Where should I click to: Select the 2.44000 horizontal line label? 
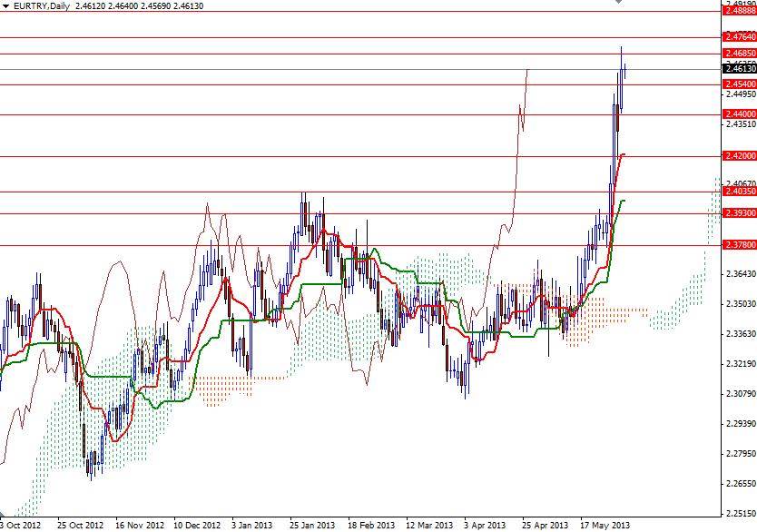coord(738,113)
